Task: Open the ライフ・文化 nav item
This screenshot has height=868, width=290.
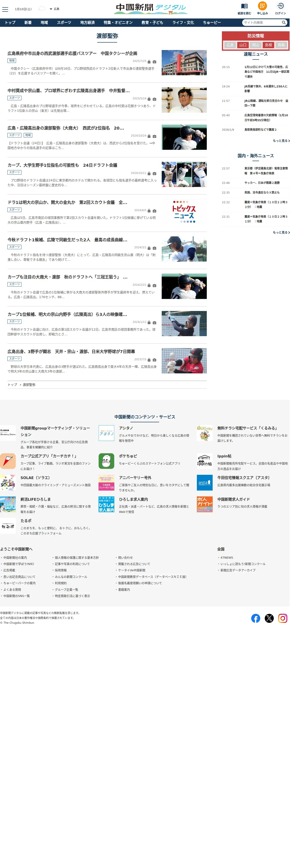Action: click(x=183, y=23)
